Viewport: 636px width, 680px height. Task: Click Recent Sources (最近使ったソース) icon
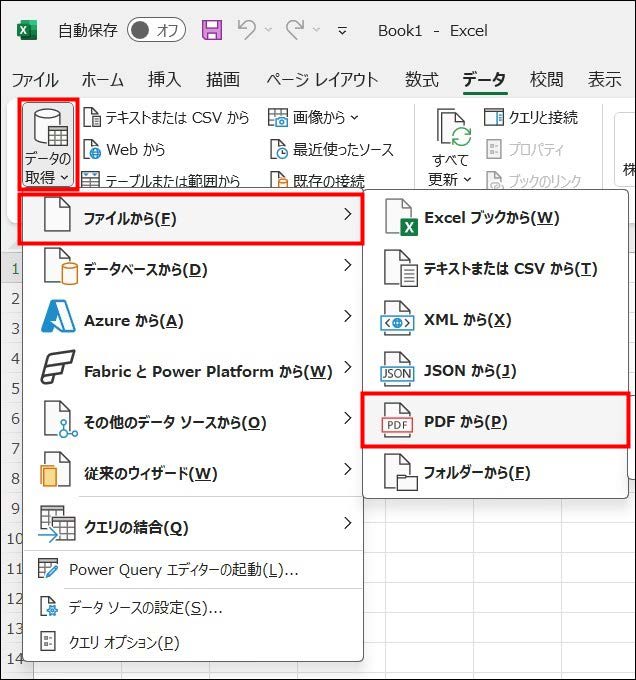click(279, 150)
